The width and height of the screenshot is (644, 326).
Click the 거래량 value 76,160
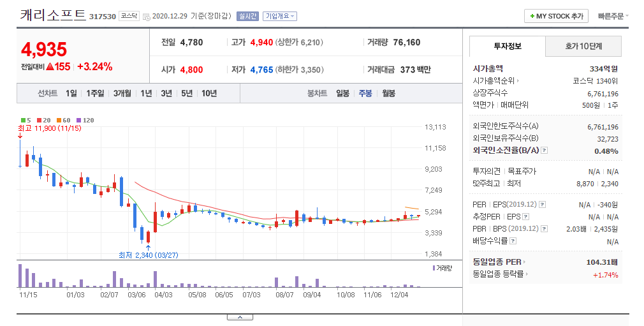click(407, 42)
